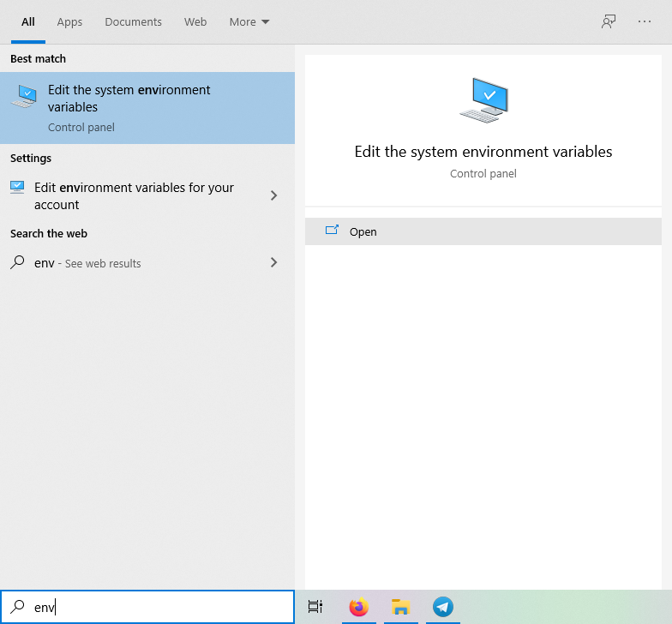Click the monitor icon beside account variables result
The width and height of the screenshot is (672, 624).
pyautogui.click(x=17, y=187)
